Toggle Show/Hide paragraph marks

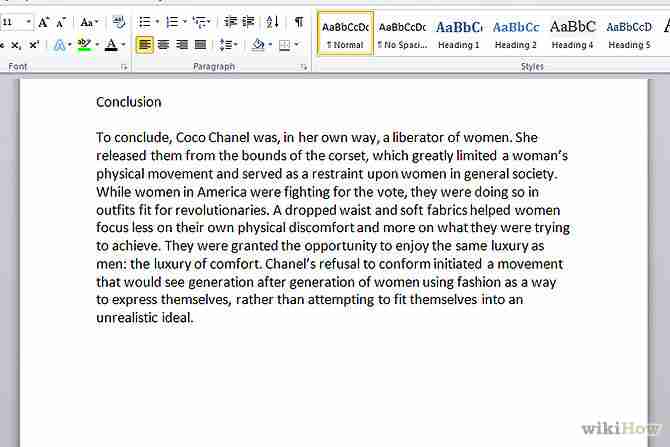298,21
